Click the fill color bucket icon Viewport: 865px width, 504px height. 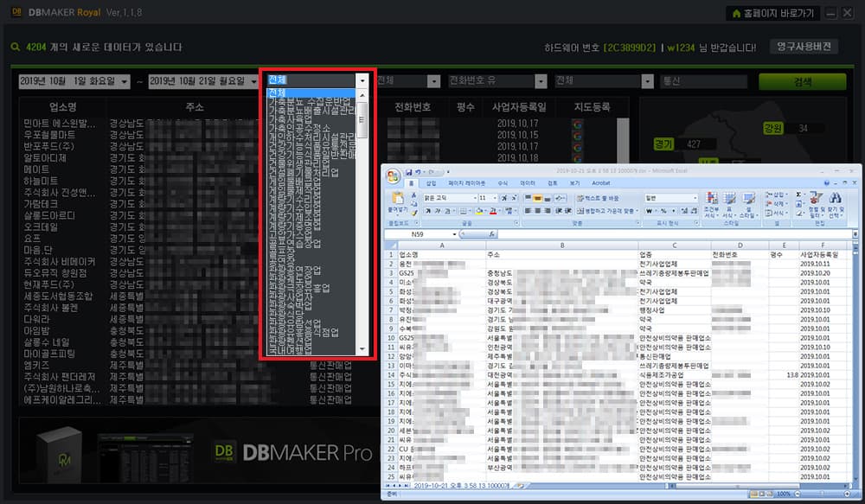pos(479,211)
